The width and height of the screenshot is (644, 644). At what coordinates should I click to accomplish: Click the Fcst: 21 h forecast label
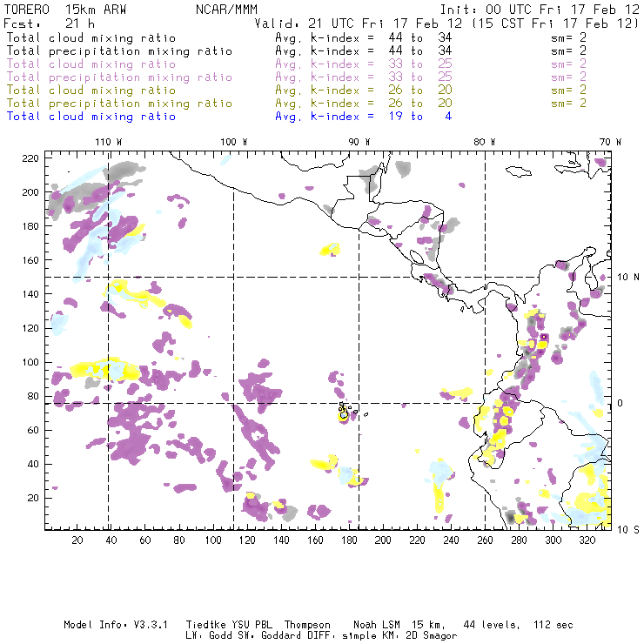click(x=49, y=23)
